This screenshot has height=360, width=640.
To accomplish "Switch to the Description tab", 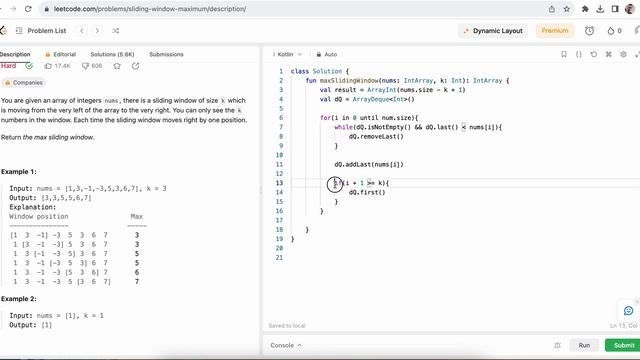I will 15,54.
